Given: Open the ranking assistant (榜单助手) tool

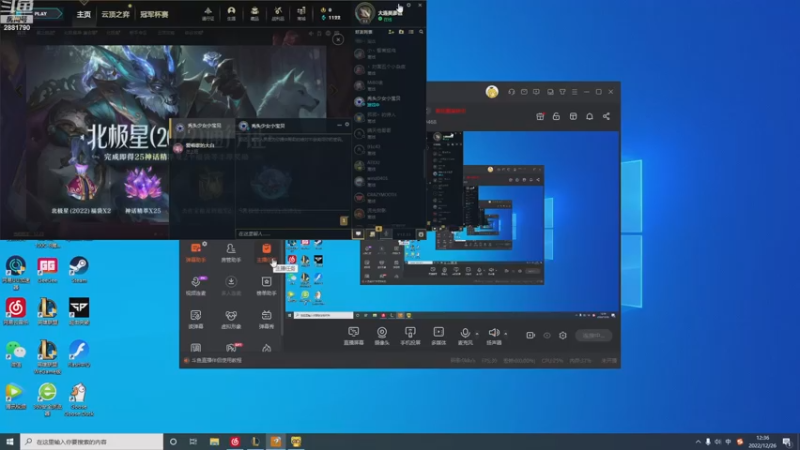Looking at the screenshot, I should [x=266, y=286].
